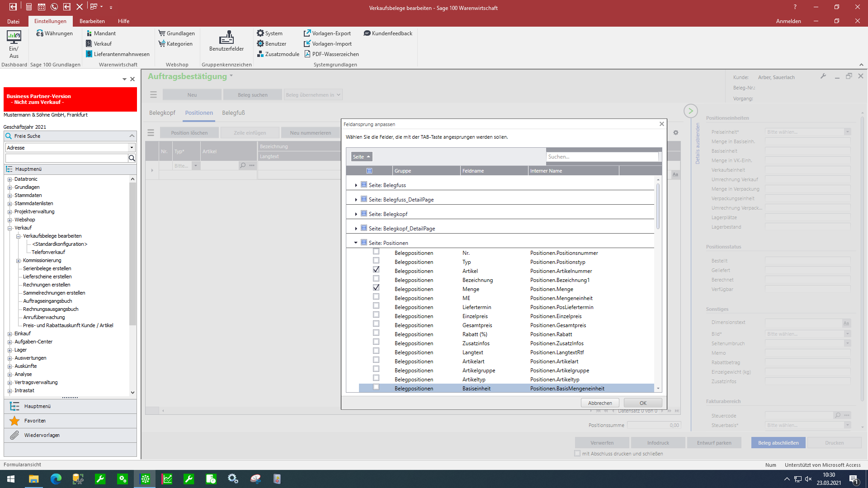Switch to Bearbeiten ribbon tab
The height and width of the screenshot is (488, 868).
(x=92, y=21)
